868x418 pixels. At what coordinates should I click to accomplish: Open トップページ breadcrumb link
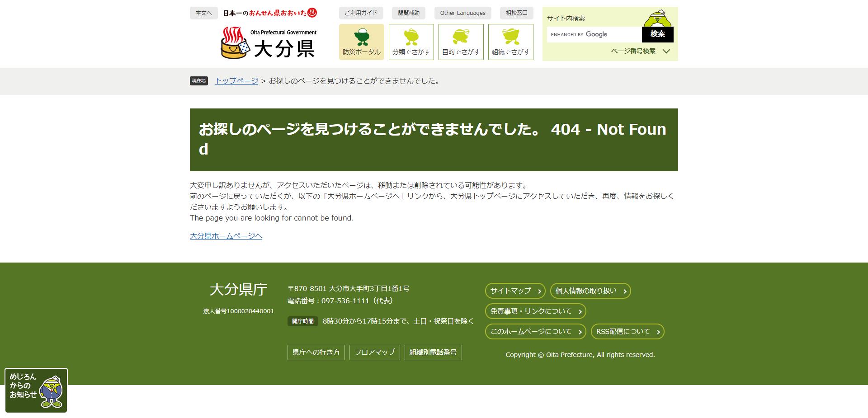(x=236, y=81)
